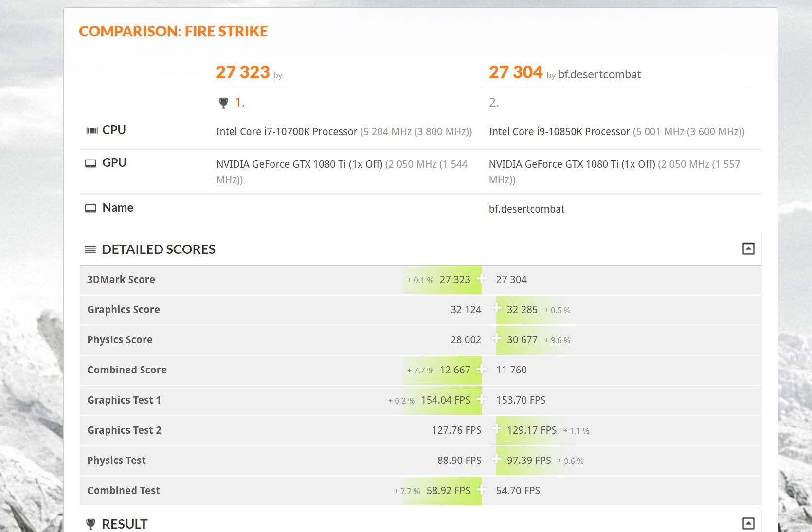Click the + 9.6 % Physics Score difference
This screenshot has height=532, width=812.
tap(557, 340)
